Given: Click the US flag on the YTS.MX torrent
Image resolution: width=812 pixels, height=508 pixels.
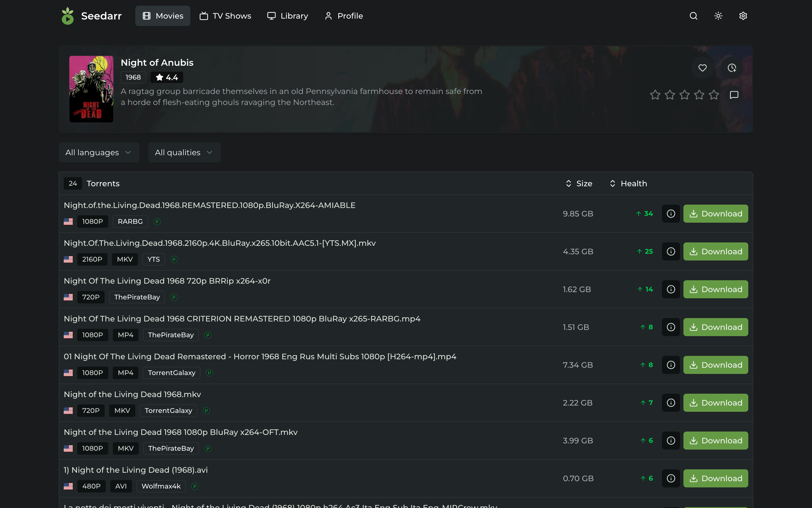Looking at the screenshot, I should click(68, 259).
